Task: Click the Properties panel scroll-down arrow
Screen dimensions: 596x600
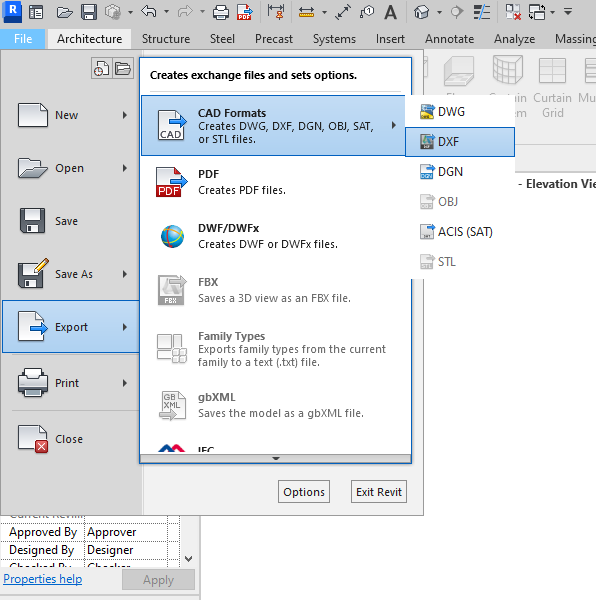Action: pyautogui.click(x=189, y=559)
